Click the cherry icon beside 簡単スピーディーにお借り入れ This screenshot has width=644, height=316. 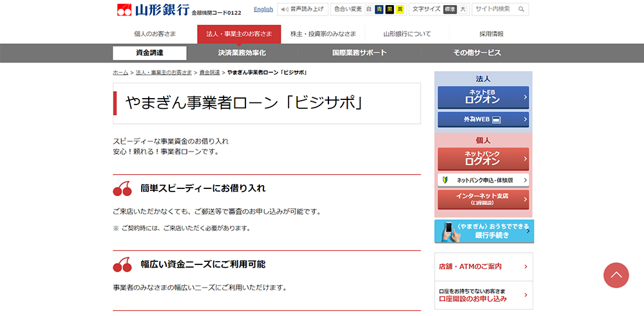coord(122,189)
